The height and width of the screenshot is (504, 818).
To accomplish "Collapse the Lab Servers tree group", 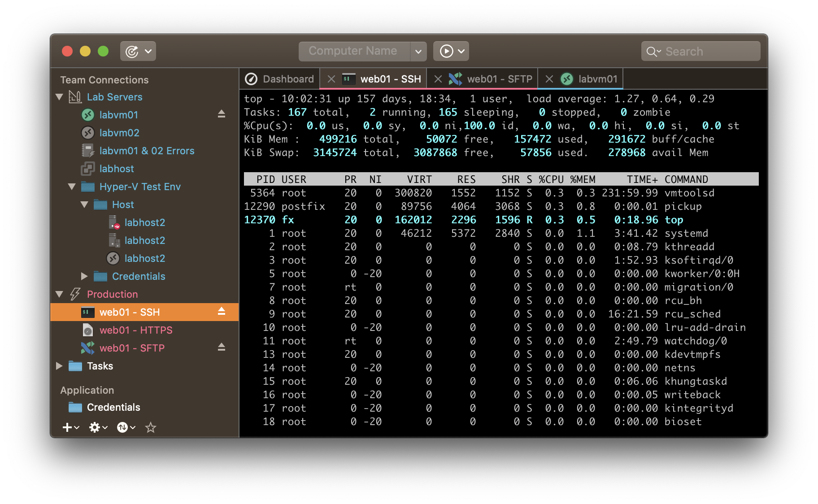I will [x=59, y=97].
